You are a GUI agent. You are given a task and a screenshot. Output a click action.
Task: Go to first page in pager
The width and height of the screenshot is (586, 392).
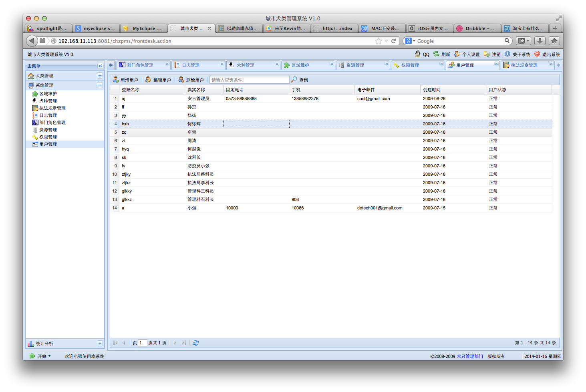tap(115, 343)
